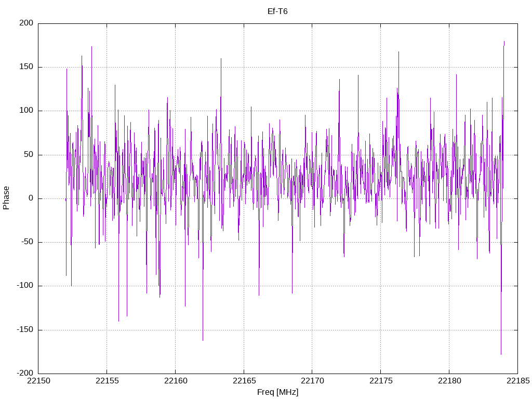Click the Phase y-axis label
Viewport: 532px width, 399px height.
click(6, 198)
